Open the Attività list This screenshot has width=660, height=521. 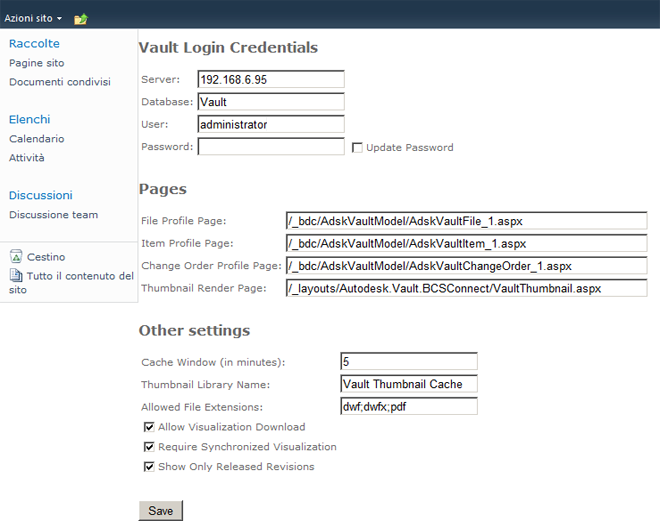(27, 158)
